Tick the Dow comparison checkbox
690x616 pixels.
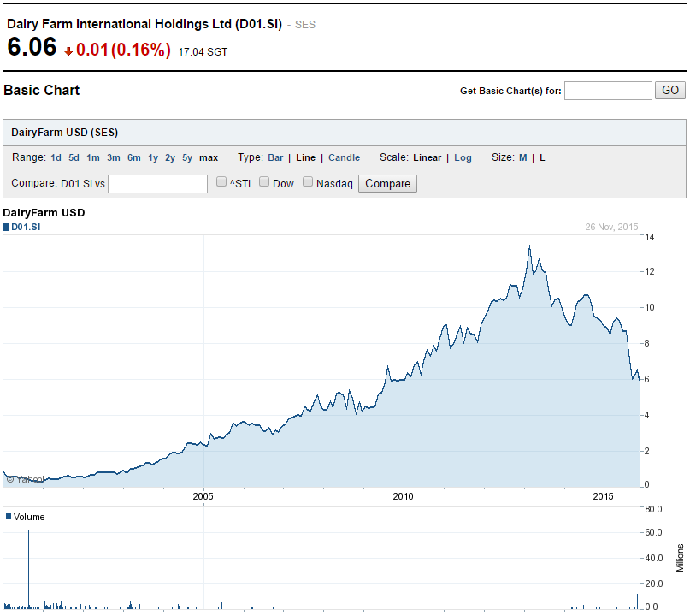tap(264, 182)
